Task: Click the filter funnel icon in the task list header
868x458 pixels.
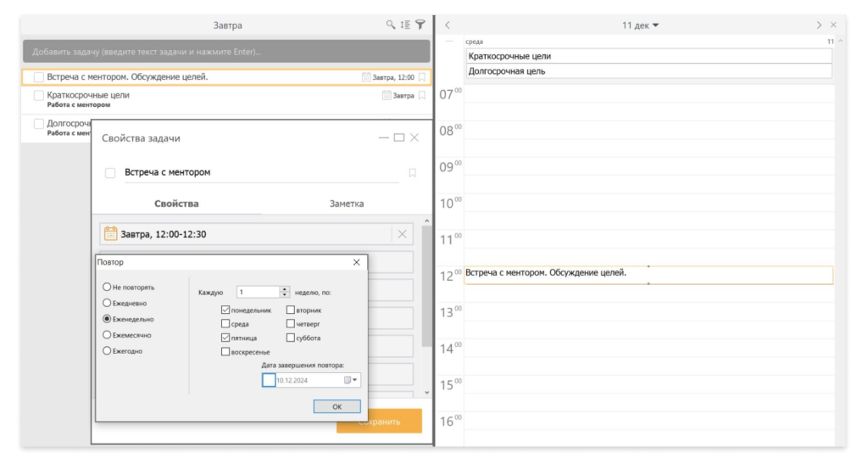Action: (x=420, y=25)
